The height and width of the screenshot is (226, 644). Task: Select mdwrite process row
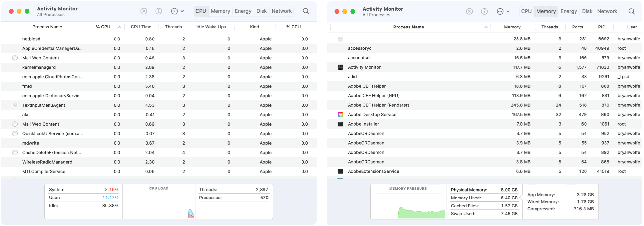click(x=159, y=143)
